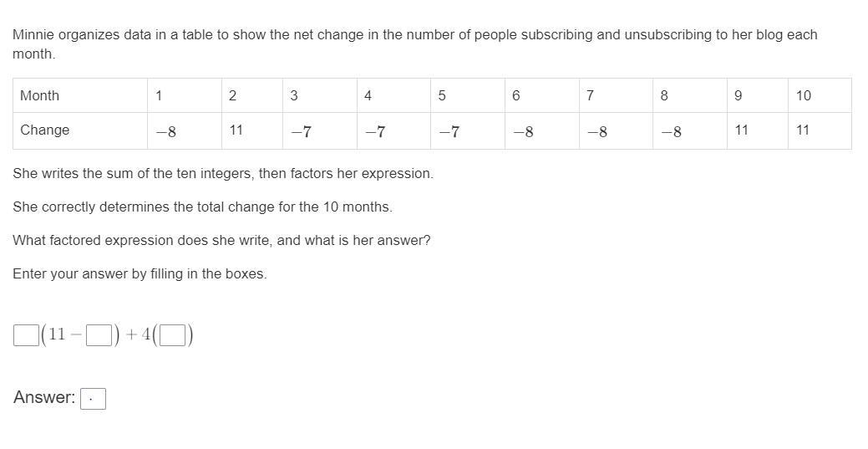
Task: Select the Change row label cell
Action: pyautogui.click(x=80, y=130)
